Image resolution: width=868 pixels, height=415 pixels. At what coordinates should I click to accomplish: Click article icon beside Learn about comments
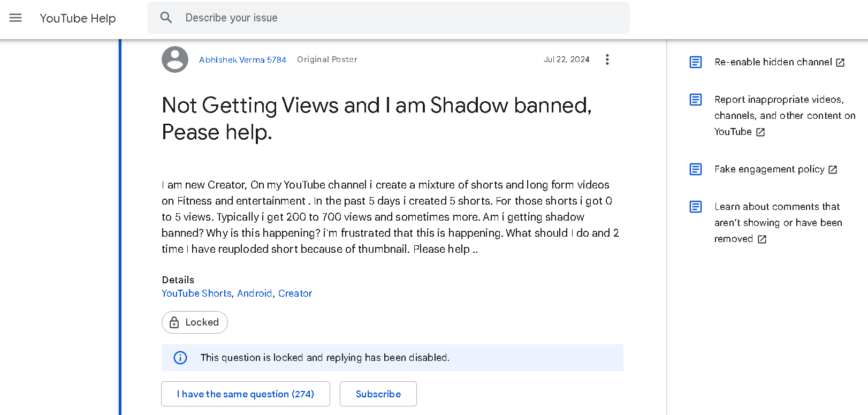click(x=696, y=207)
